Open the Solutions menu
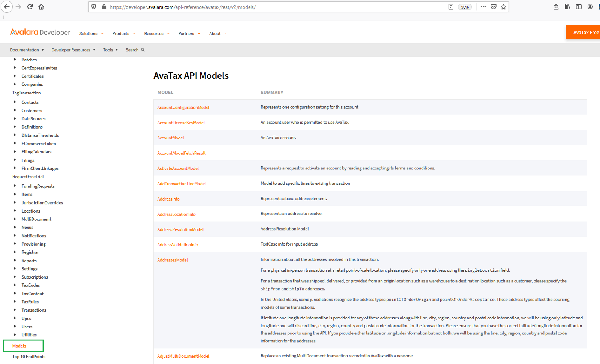Image resolution: width=600 pixels, height=364 pixels. coord(91,34)
